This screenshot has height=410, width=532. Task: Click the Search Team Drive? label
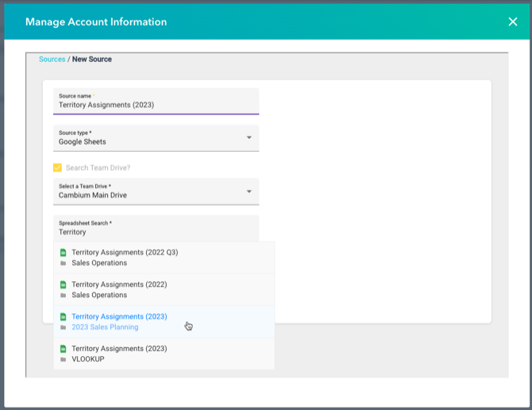click(98, 168)
